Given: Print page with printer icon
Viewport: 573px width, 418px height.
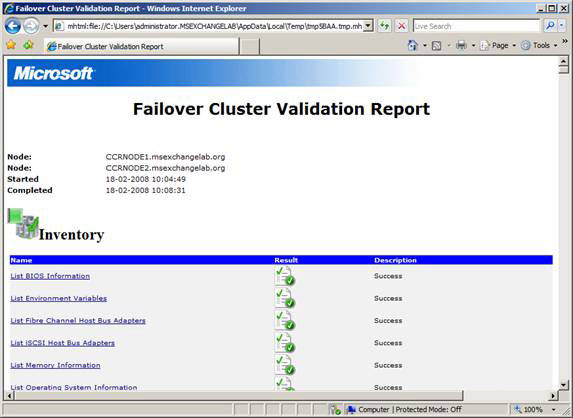Looking at the screenshot, I should pos(461,45).
